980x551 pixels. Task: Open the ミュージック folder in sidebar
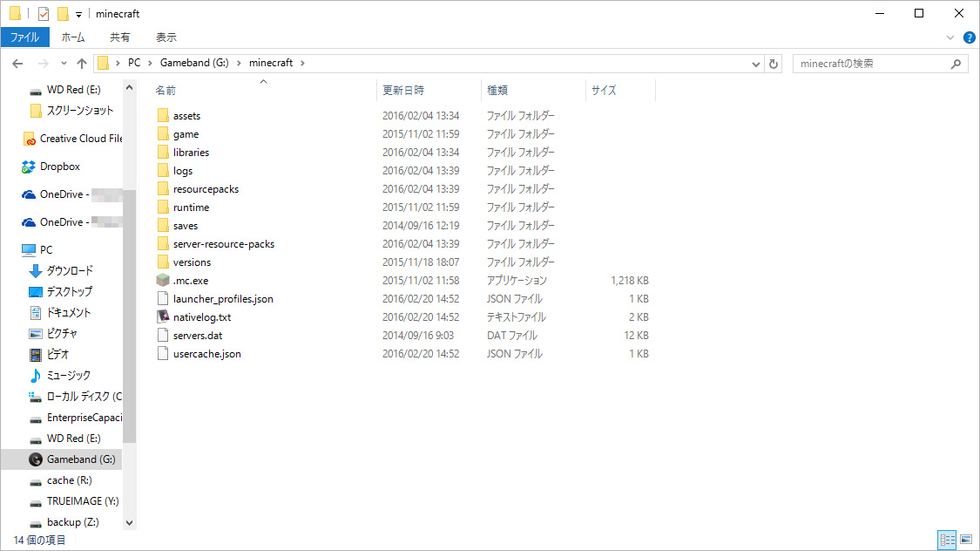[60, 375]
